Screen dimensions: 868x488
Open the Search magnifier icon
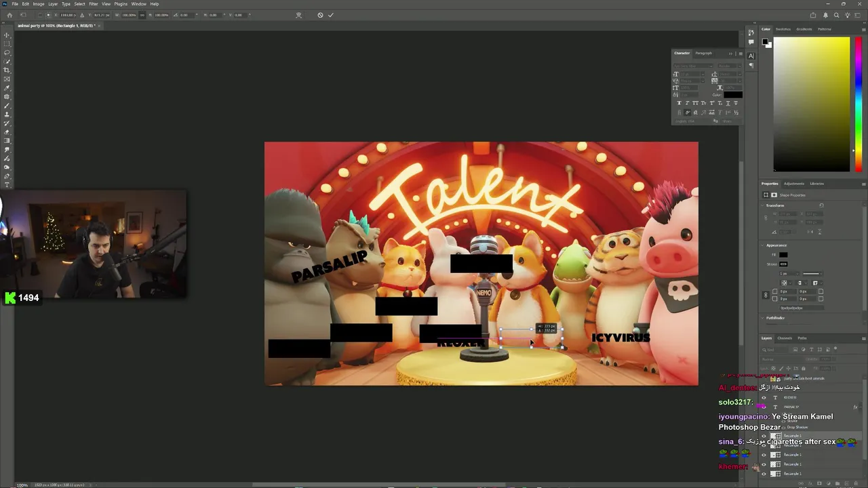837,15
